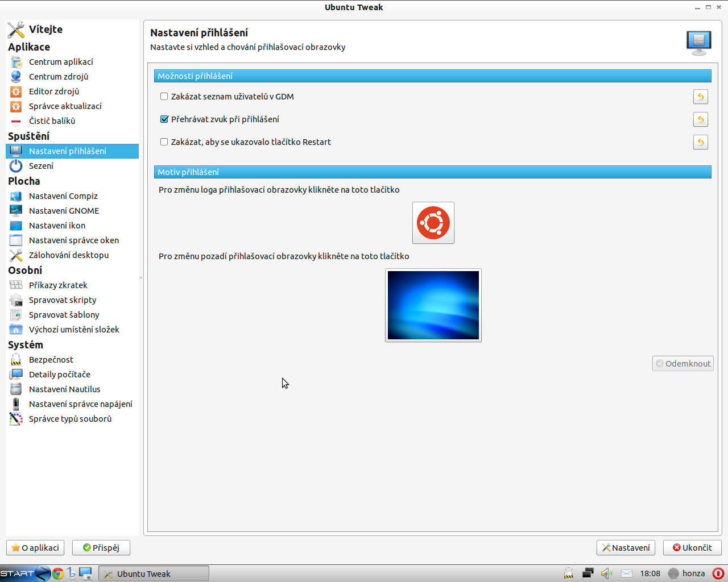This screenshot has width=728, height=582.
Task: Check Zakázat tlačítko Restart option
Action: point(164,142)
